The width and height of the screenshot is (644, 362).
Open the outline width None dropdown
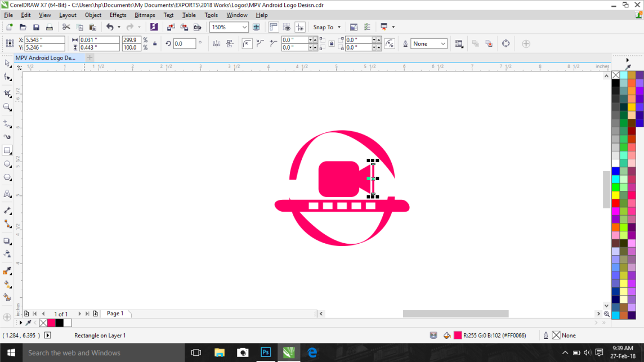tap(442, 43)
